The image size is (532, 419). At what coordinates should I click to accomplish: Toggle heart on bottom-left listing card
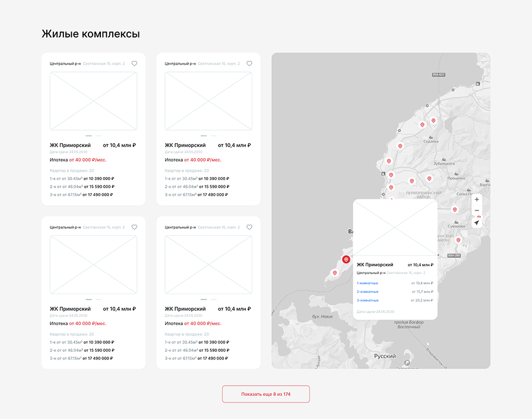click(134, 227)
